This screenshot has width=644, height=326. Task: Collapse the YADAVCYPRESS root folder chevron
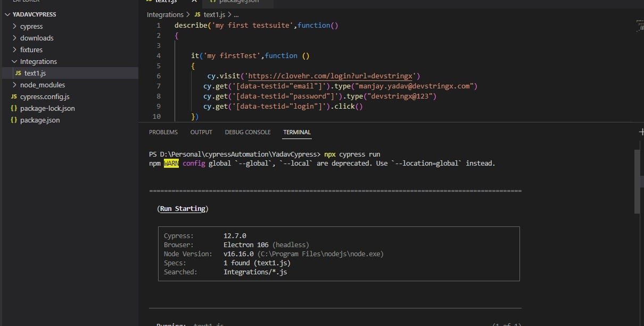7,14
